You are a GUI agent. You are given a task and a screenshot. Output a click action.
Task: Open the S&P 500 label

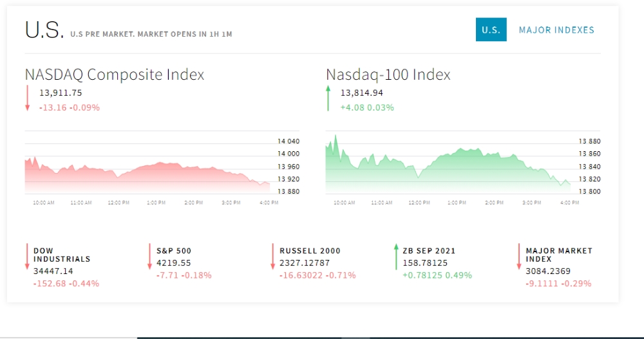click(x=174, y=251)
